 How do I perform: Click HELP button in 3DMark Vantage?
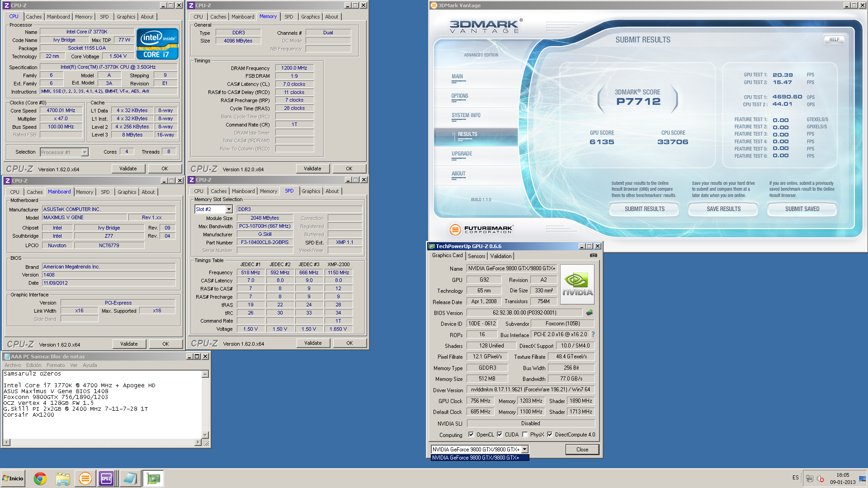click(x=834, y=40)
